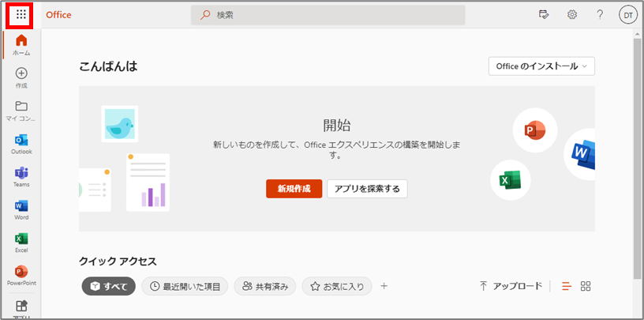Click the Office brand link
Viewport: 644px width, 320px height.
pos(58,15)
